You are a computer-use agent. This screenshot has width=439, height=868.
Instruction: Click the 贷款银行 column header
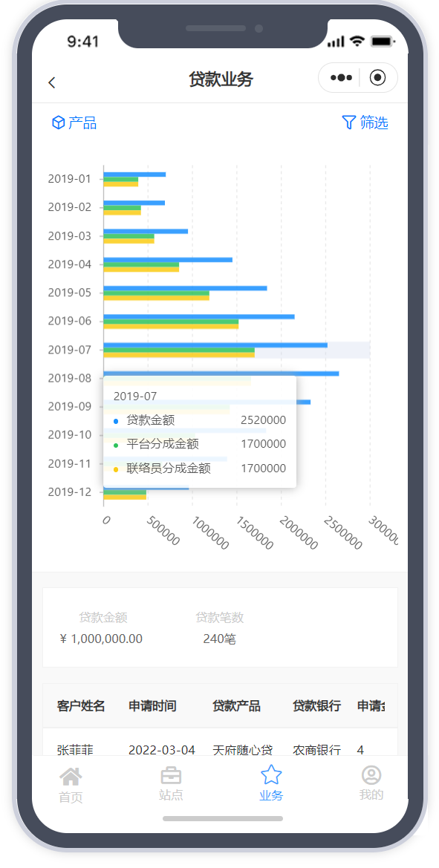pyautogui.click(x=316, y=706)
